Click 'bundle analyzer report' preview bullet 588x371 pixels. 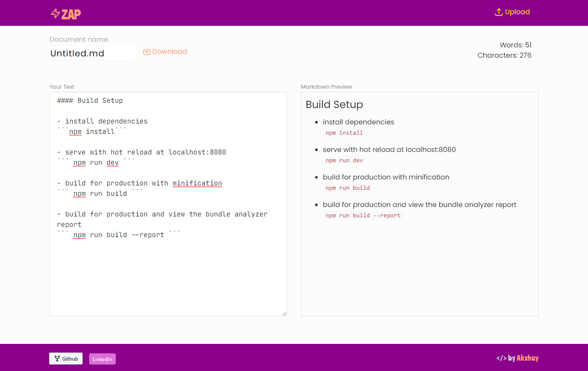point(420,205)
